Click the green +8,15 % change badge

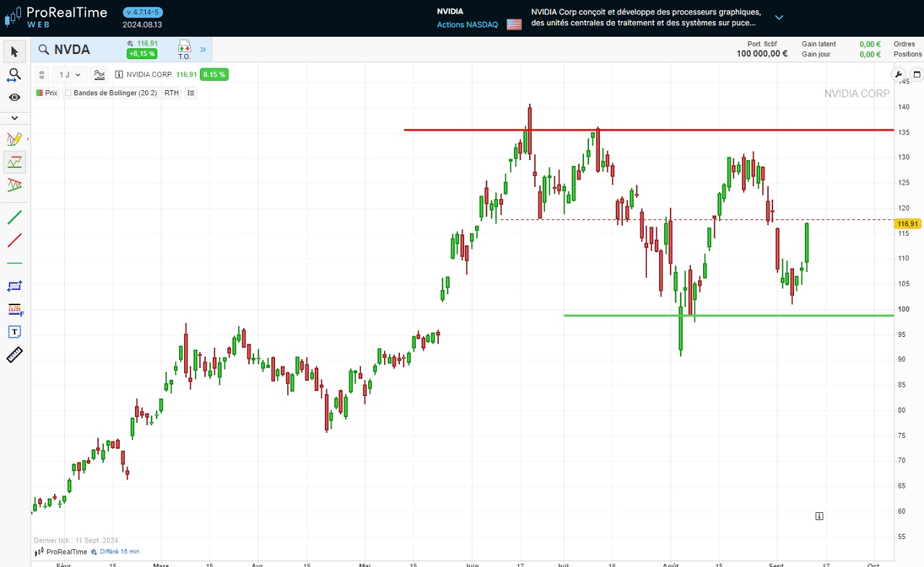pyautogui.click(x=141, y=54)
